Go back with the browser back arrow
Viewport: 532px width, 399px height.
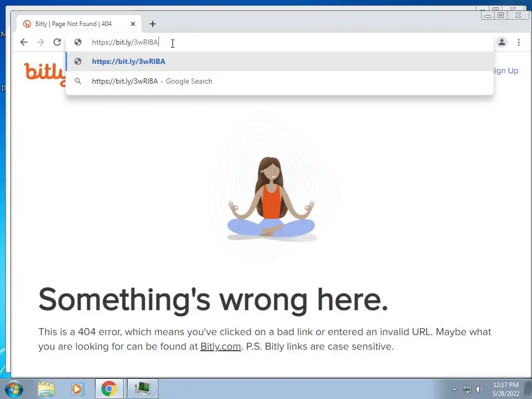pyautogui.click(x=24, y=42)
